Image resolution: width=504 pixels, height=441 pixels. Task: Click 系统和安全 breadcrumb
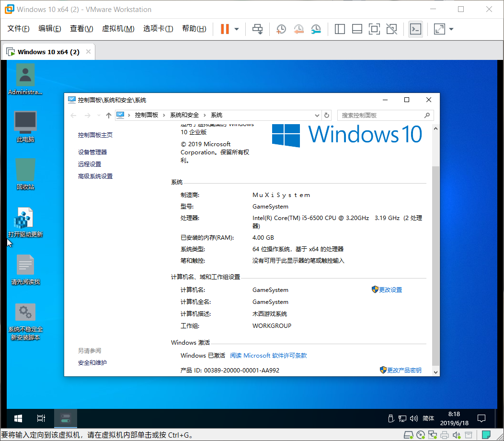point(184,115)
